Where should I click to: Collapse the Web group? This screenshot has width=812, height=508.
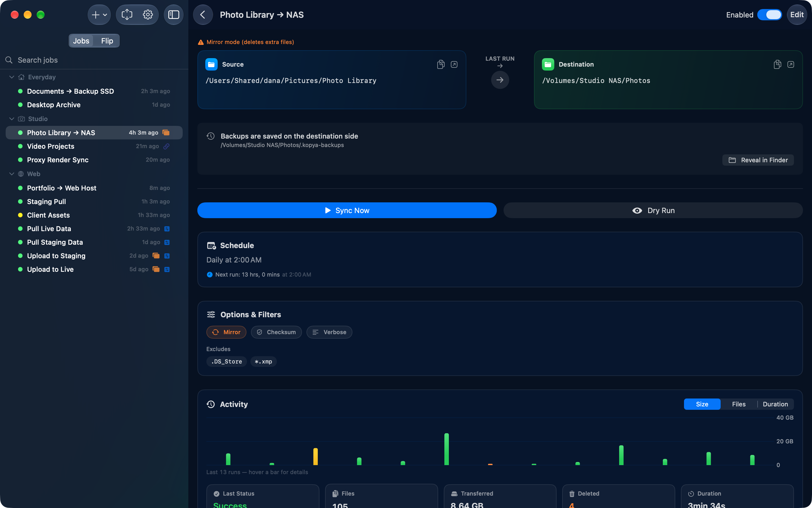pos(12,174)
